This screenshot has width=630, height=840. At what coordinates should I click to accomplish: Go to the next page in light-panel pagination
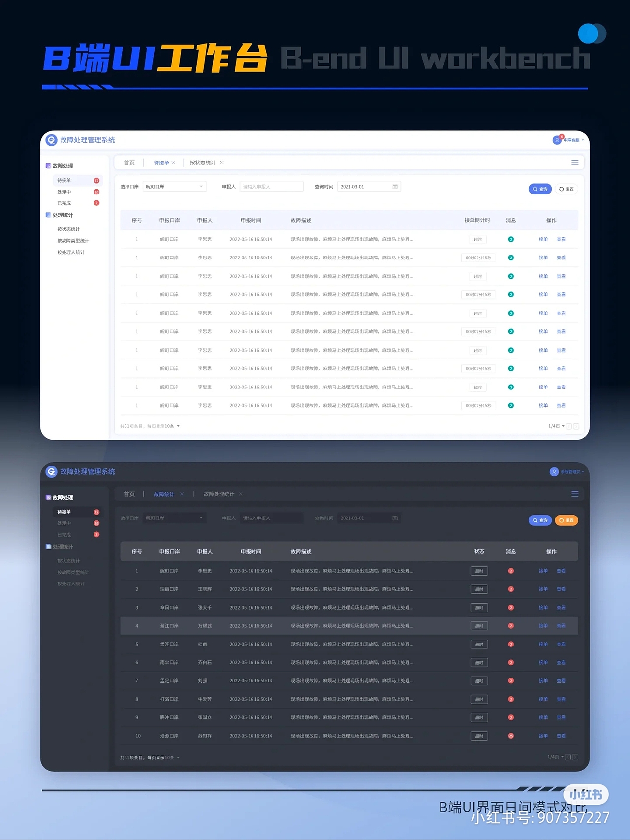coord(576,426)
